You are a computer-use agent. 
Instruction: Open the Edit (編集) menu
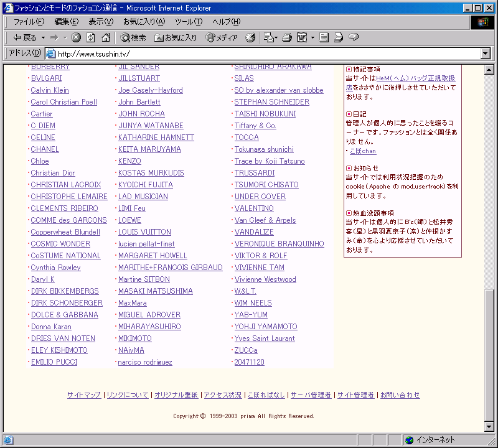coord(66,22)
